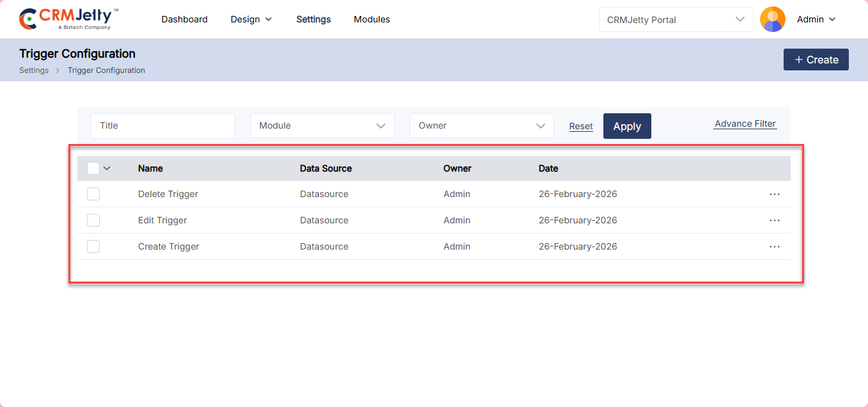This screenshot has width=868, height=407.
Task: Expand the Module filter dropdown
Action: click(322, 126)
